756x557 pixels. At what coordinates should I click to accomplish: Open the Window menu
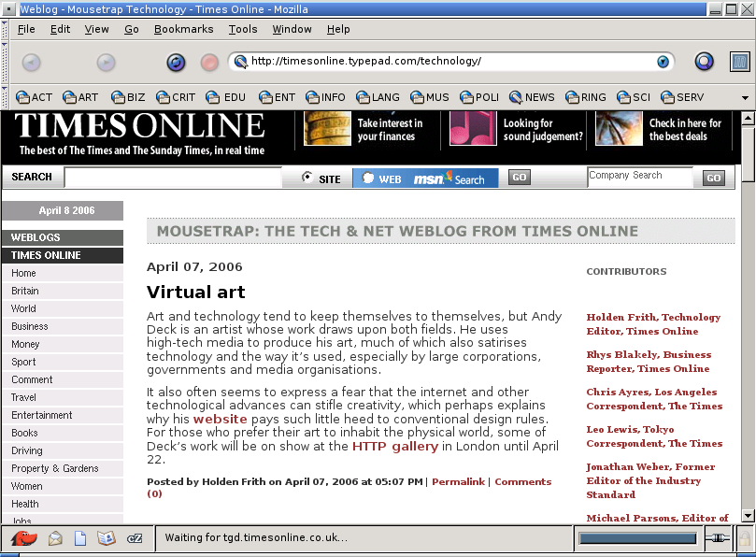coord(292,29)
